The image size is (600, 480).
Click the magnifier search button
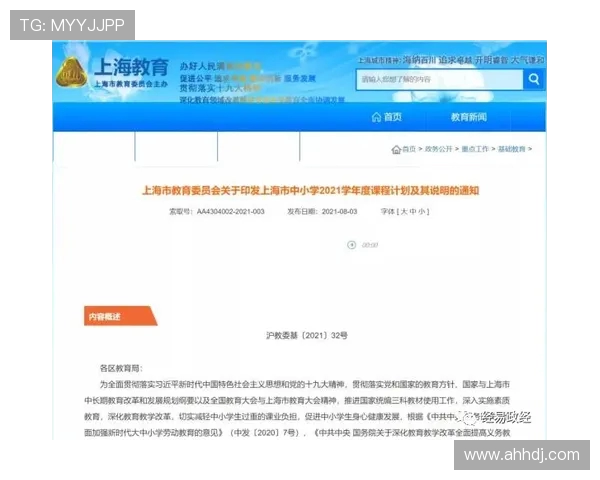(534, 79)
